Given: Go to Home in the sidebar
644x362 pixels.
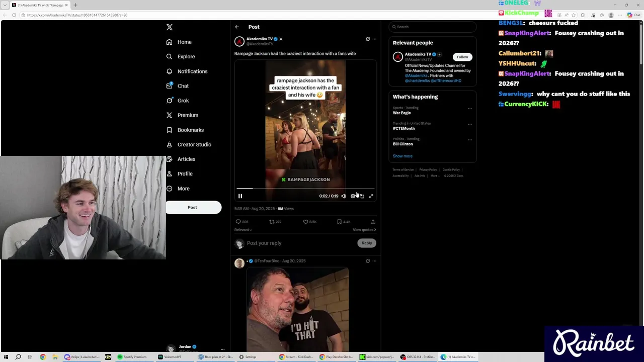Looking at the screenshot, I should pos(179,42).
